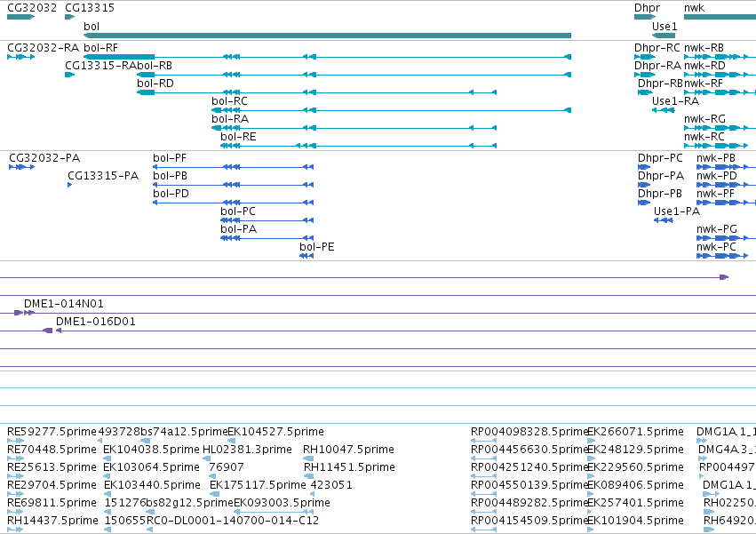Open the CG32032-PA protein label

click(44, 158)
